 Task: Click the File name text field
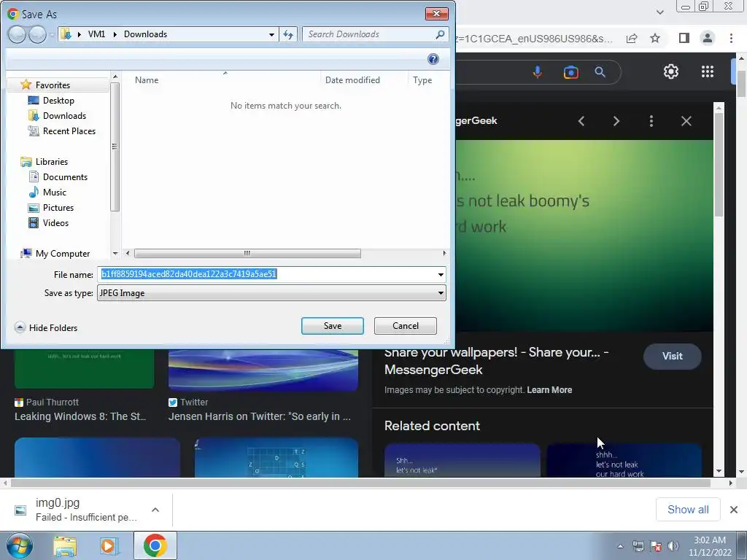(x=267, y=274)
